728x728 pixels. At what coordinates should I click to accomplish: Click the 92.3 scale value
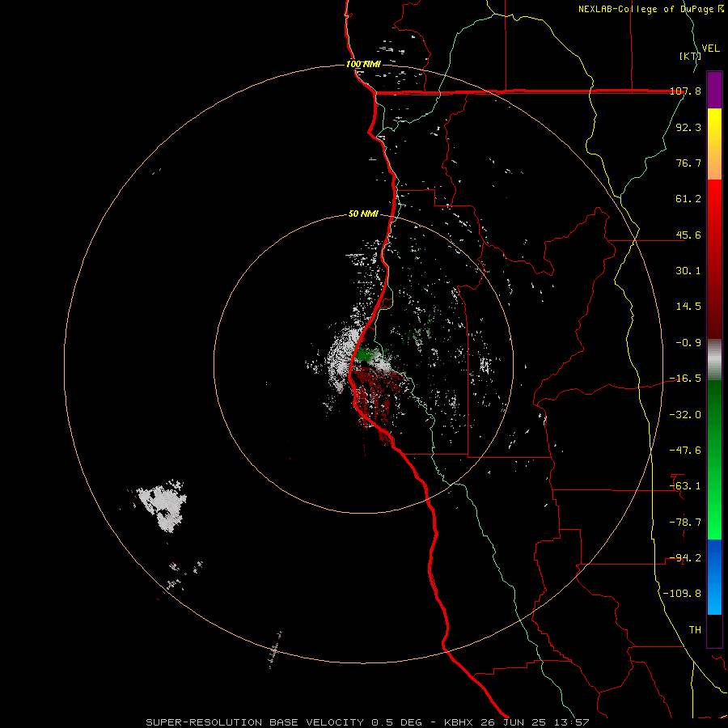(x=688, y=127)
